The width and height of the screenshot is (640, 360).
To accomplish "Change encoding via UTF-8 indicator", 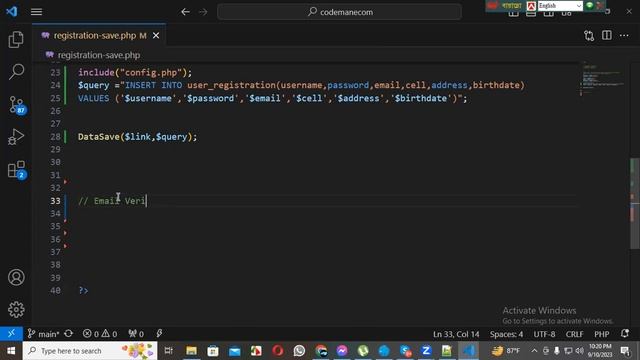I will (x=544, y=334).
